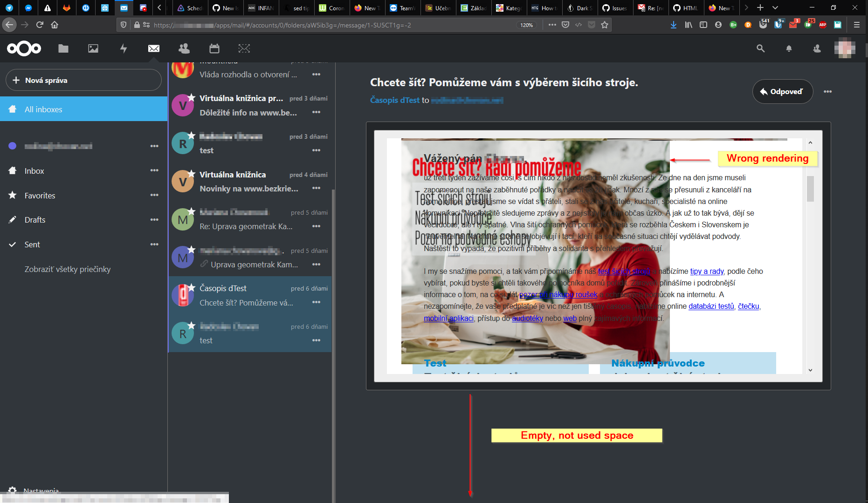Open the Firefox hamburger menu
The image size is (868, 503).
coord(857,25)
